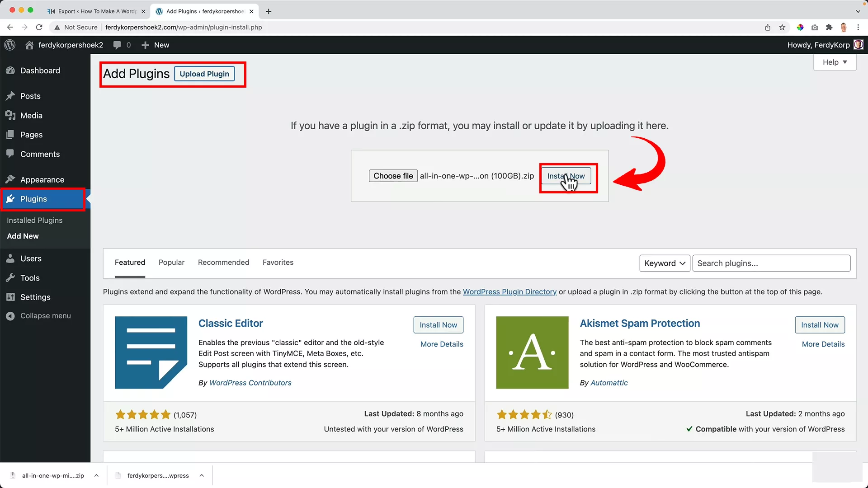Install the Classic Editor plugin
Image resolution: width=868 pixels, height=488 pixels.
(438, 324)
